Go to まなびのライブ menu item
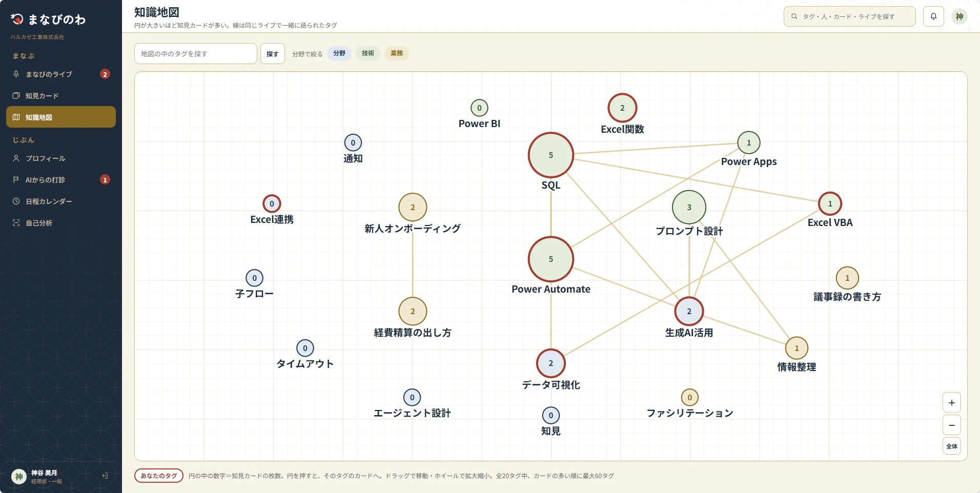The image size is (980, 493). (x=61, y=74)
